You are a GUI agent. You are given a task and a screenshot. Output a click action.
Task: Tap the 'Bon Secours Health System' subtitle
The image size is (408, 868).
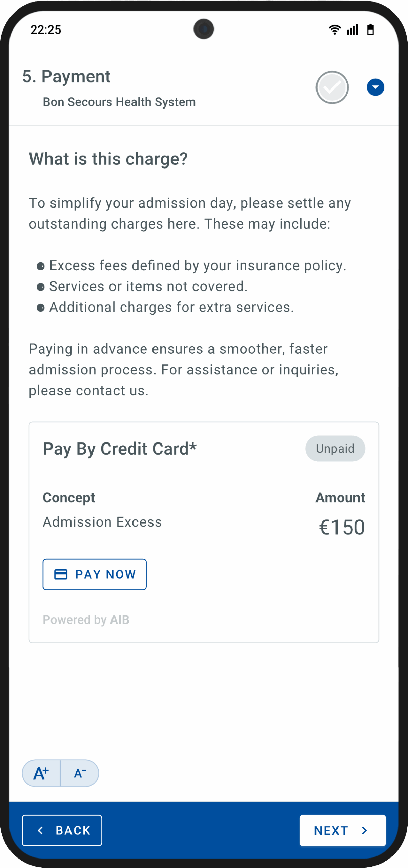(x=119, y=102)
